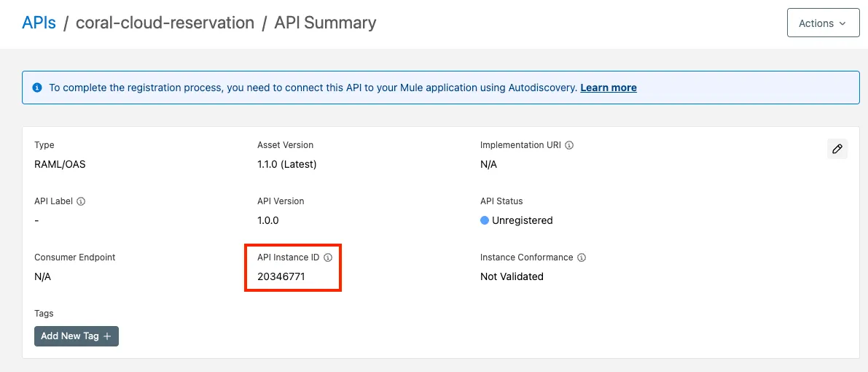Click the Unregistered status text
Viewport: 868px width, 372px height.
(522, 220)
